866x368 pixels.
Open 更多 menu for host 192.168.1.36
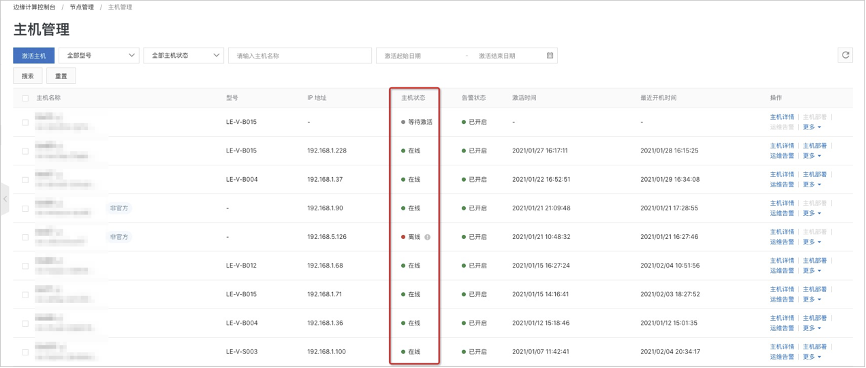[812, 328]
